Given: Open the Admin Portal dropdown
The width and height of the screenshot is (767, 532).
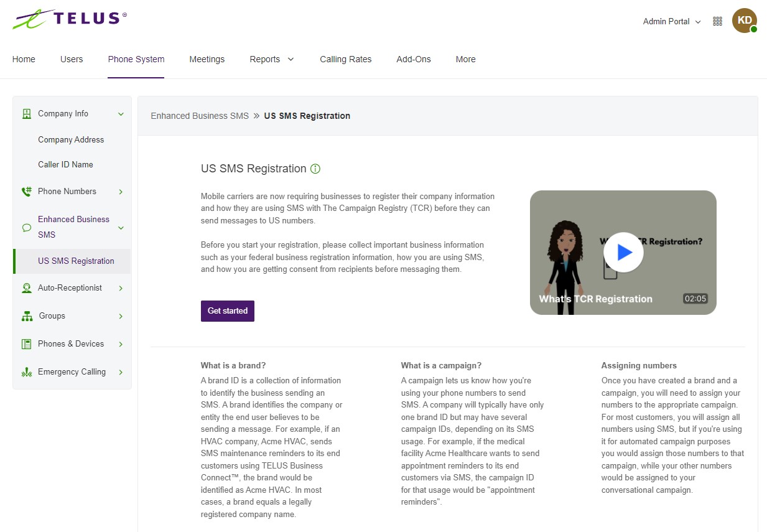Looking at the screenshot, I should [x=672, y=21].
